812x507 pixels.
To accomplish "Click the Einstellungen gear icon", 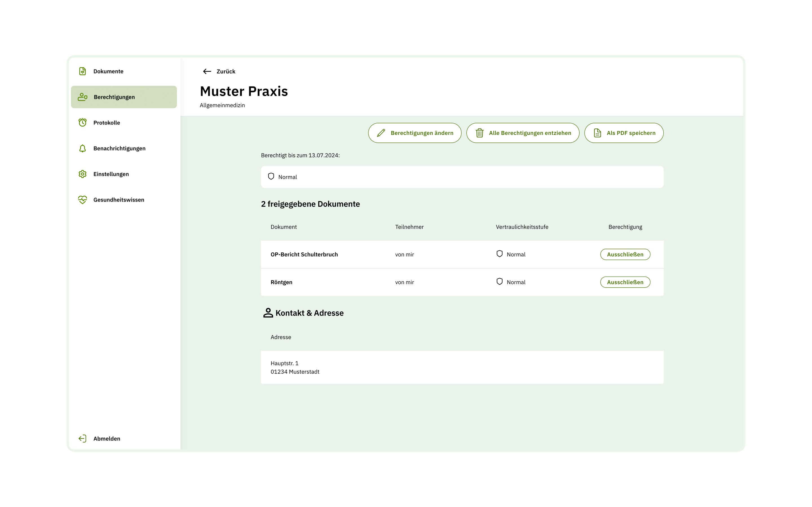I will click(82, 174).
